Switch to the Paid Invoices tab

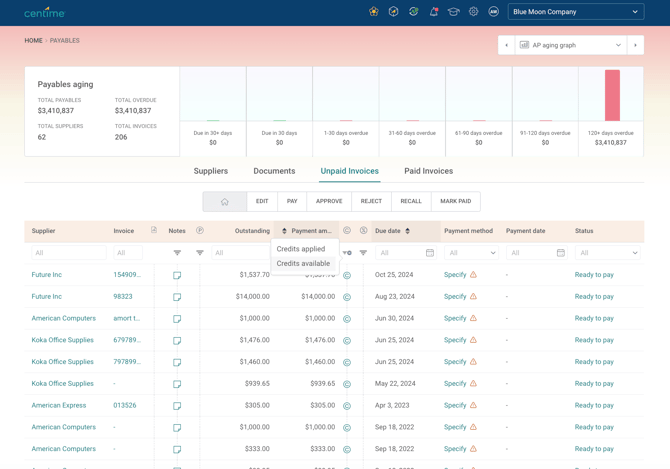pos(428,171)
